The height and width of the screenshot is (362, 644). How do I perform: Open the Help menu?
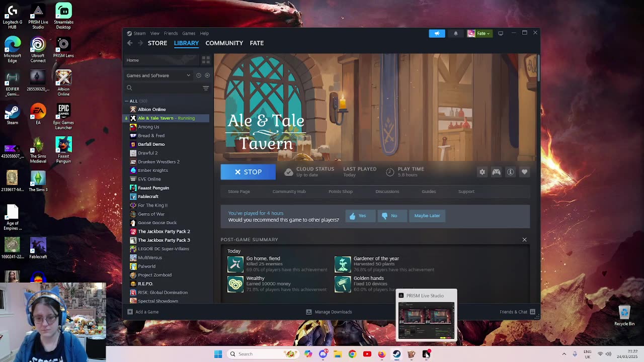204,33
